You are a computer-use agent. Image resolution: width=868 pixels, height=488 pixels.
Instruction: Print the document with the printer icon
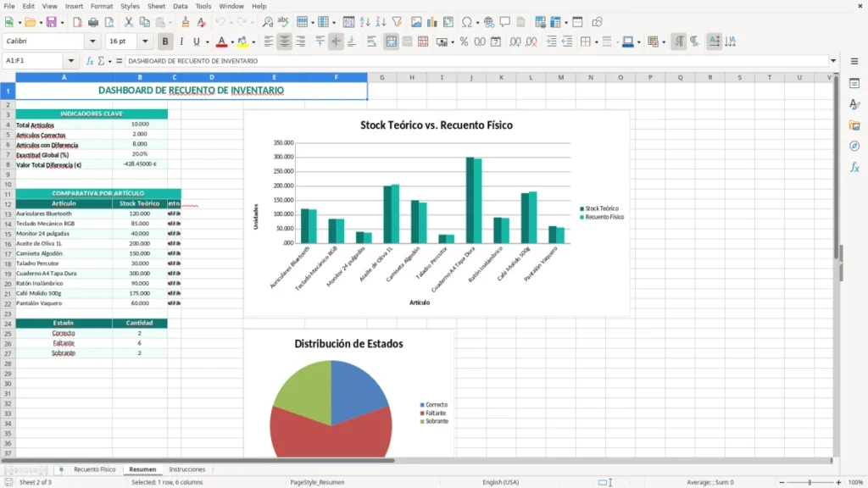click(93, 22)
